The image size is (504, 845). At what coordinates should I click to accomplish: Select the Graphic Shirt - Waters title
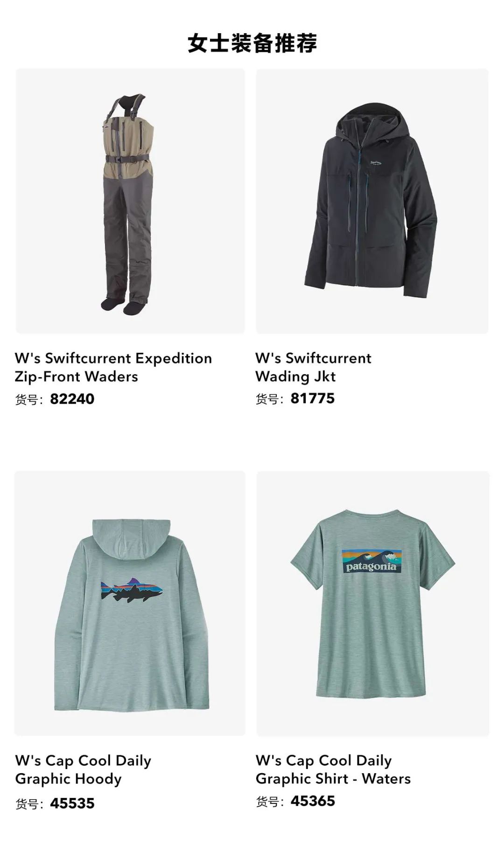click(x=333, y=769)
